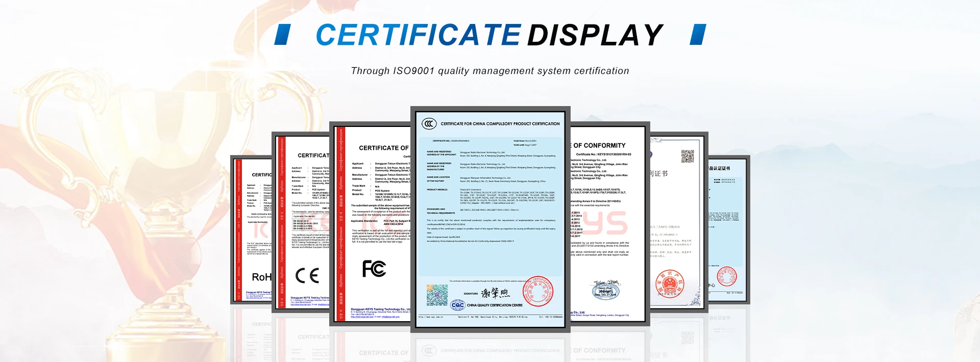
Task: Click the CCC logo on center certificate
Action: pyautogui.click(x=429, y=123)
